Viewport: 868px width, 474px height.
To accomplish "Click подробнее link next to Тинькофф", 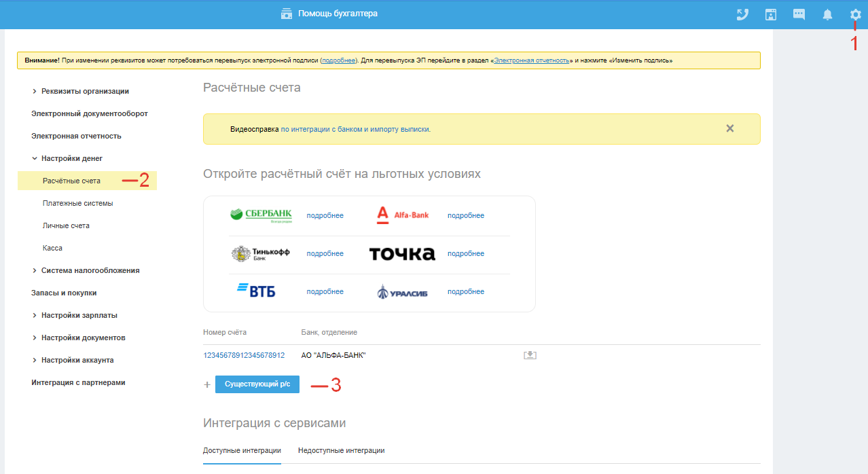I will pos(325,253).
